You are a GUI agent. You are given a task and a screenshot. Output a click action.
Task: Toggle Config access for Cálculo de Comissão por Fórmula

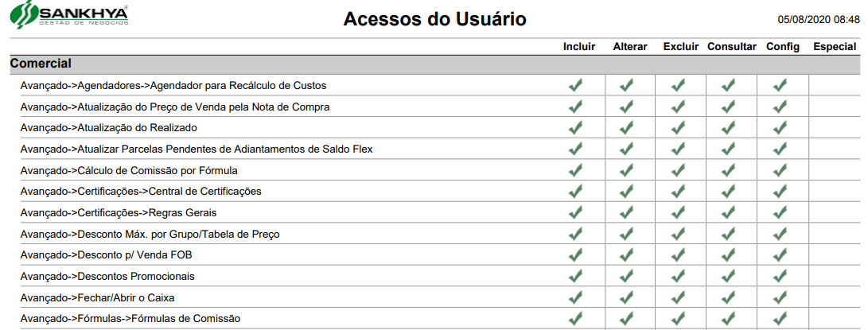pyautogui.click(x=780, y=170)
